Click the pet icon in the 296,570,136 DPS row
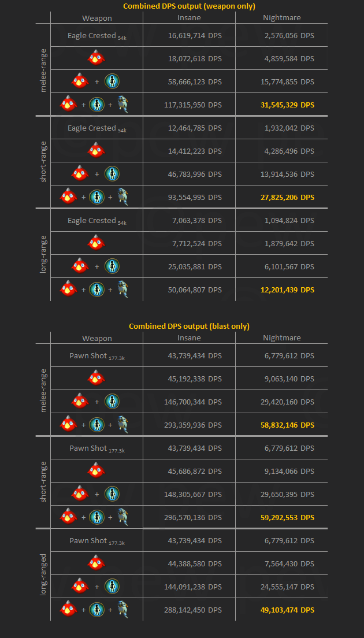 tap(122, 517)
